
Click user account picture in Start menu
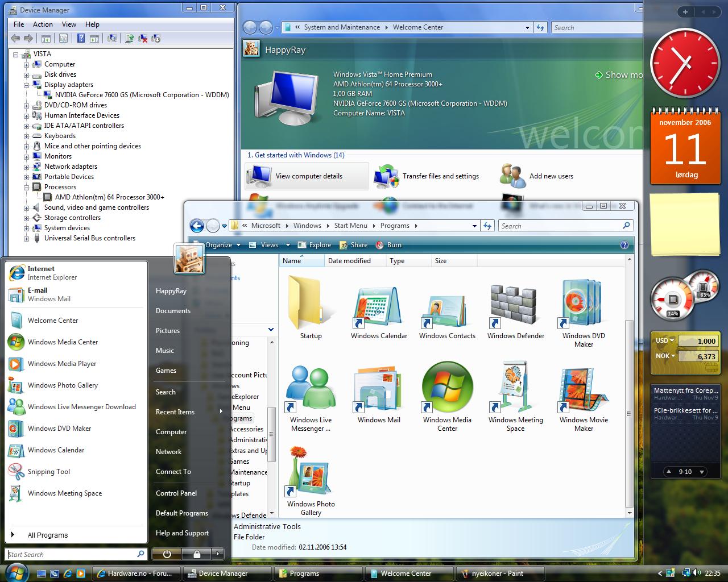189,258
